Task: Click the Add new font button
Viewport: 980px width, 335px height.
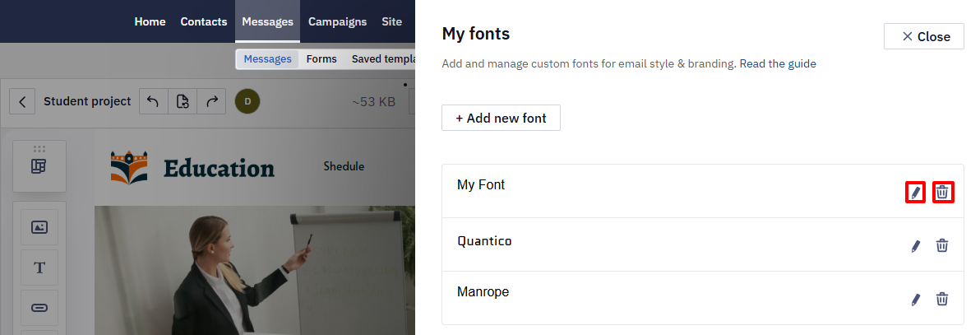Action: point(502,118)
